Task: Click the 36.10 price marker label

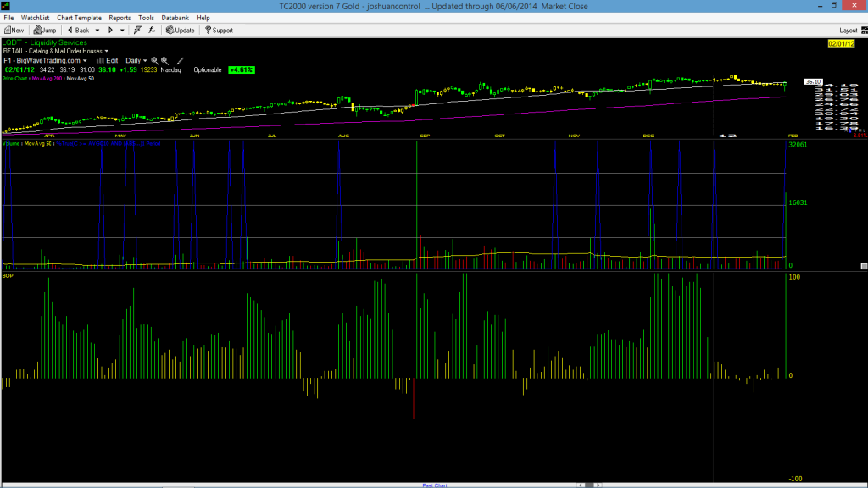Action: (x=813, y=82)
